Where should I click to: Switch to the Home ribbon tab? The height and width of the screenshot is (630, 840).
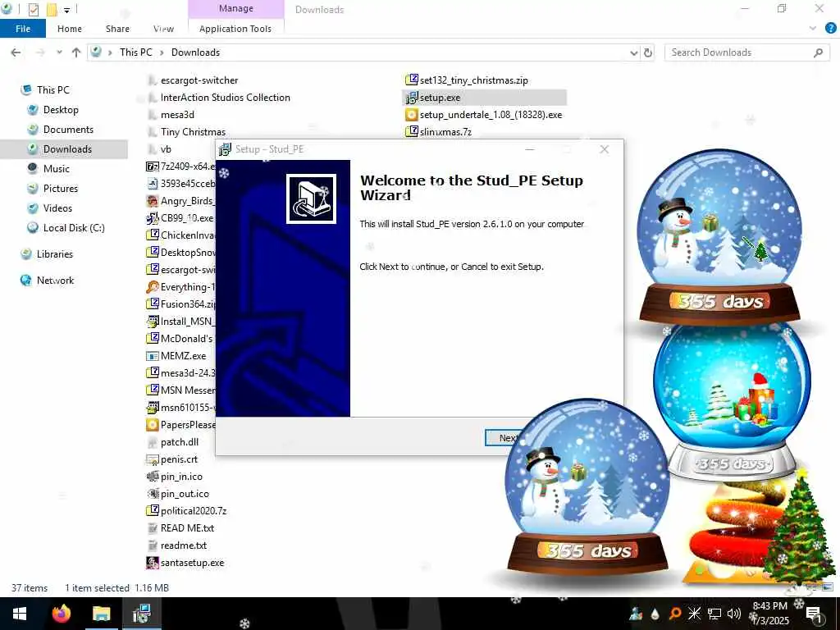point(70,29)
